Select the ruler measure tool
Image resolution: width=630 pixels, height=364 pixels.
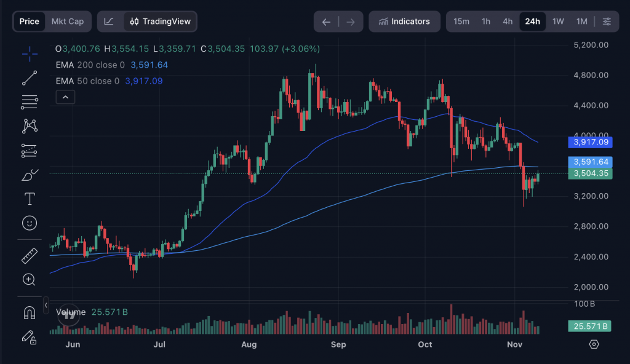coord(29,255)
